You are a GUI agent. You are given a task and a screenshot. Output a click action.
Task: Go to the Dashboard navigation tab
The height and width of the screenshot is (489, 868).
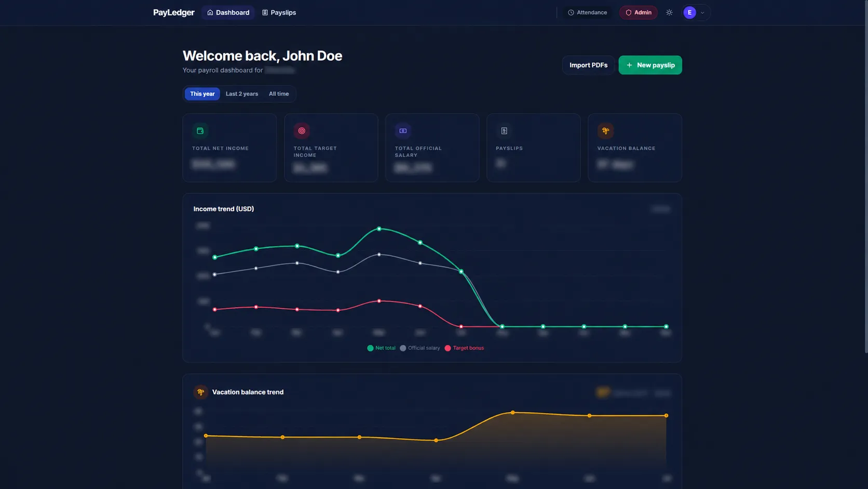click(228, 12)
